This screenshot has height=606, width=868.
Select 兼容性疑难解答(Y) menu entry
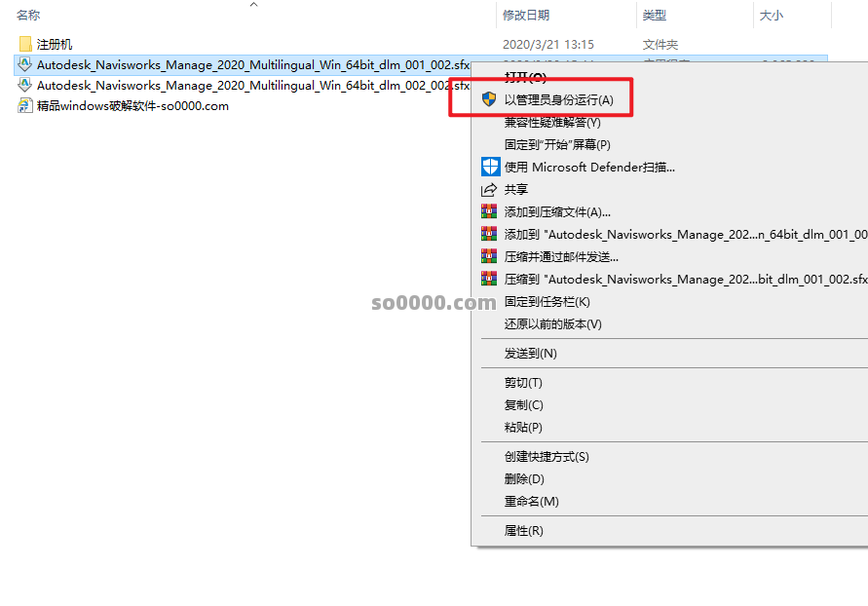click(552, 122)
